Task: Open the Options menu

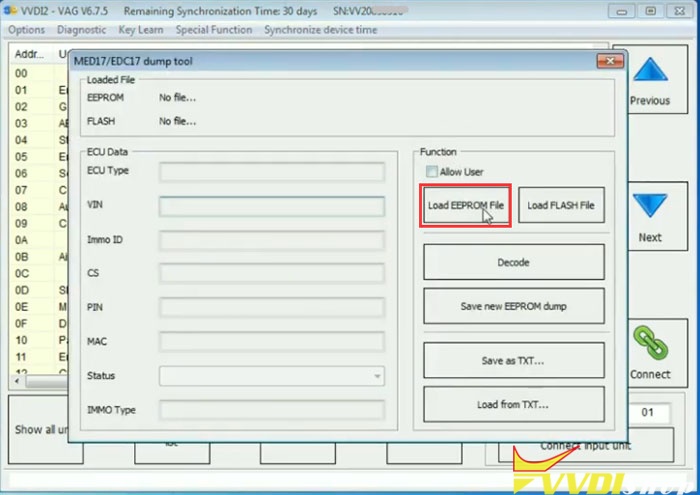Action: click(x=26, y=30)
